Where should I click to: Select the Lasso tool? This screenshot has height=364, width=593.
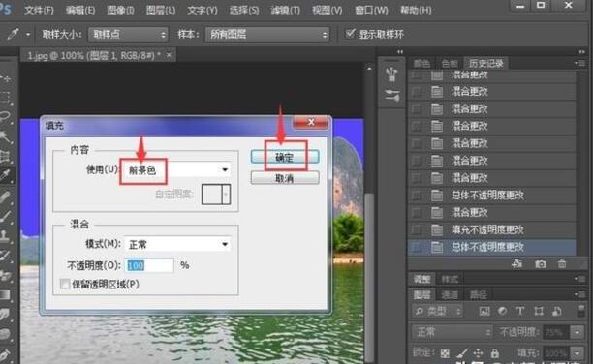coord(5,116)
